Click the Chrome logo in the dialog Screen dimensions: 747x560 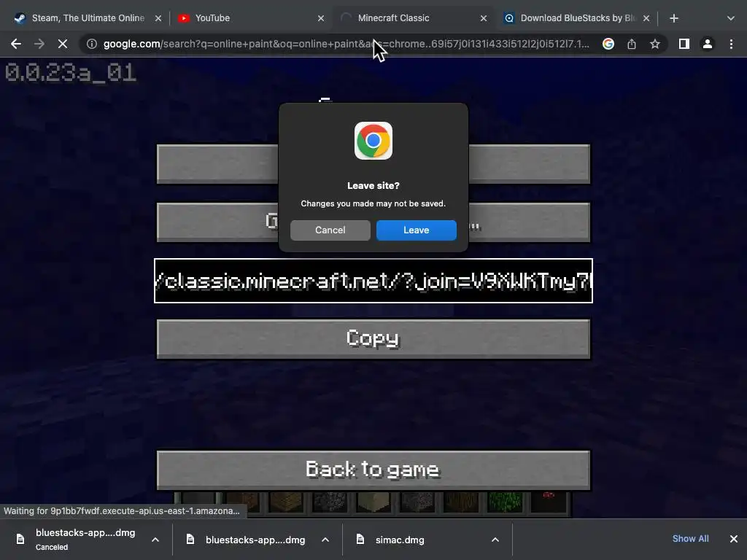pyautogui.click(x=373, y=141)
